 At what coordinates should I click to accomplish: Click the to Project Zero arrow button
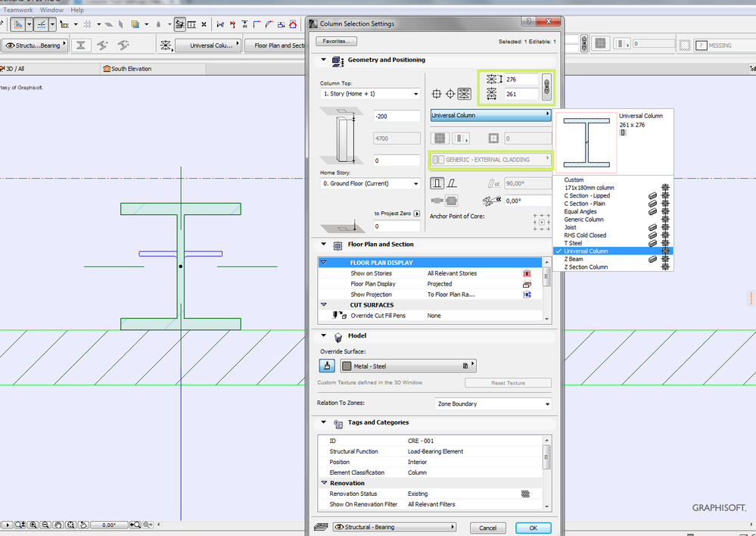pyautogui.click(x=417, y=213)
